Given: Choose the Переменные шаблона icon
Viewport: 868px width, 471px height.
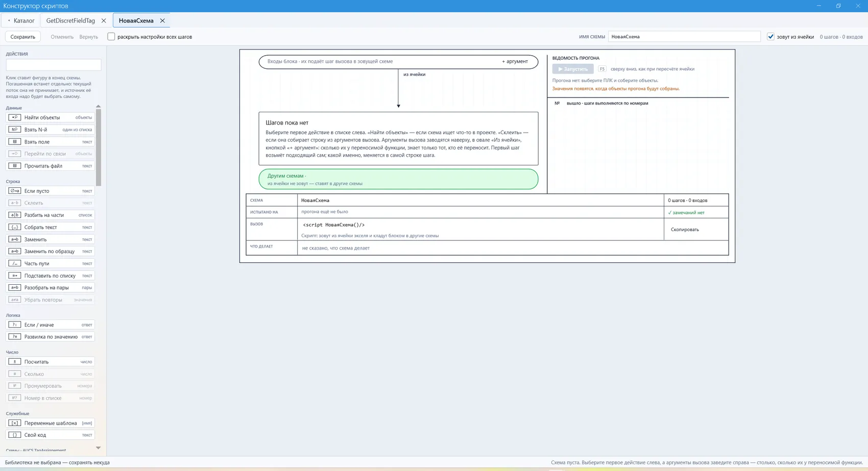Looking at the screenshot, I should click(14, 423).
